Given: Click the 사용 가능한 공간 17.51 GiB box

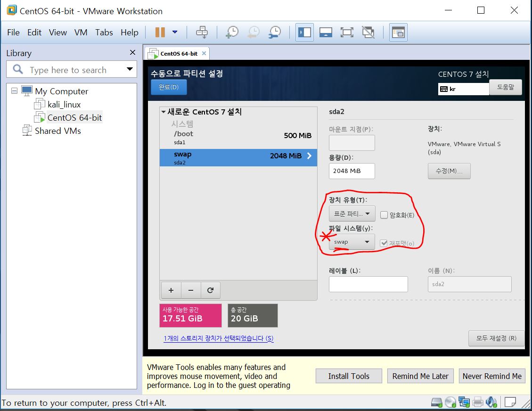Looking at the screenshot, I should [x=190, y=315].
